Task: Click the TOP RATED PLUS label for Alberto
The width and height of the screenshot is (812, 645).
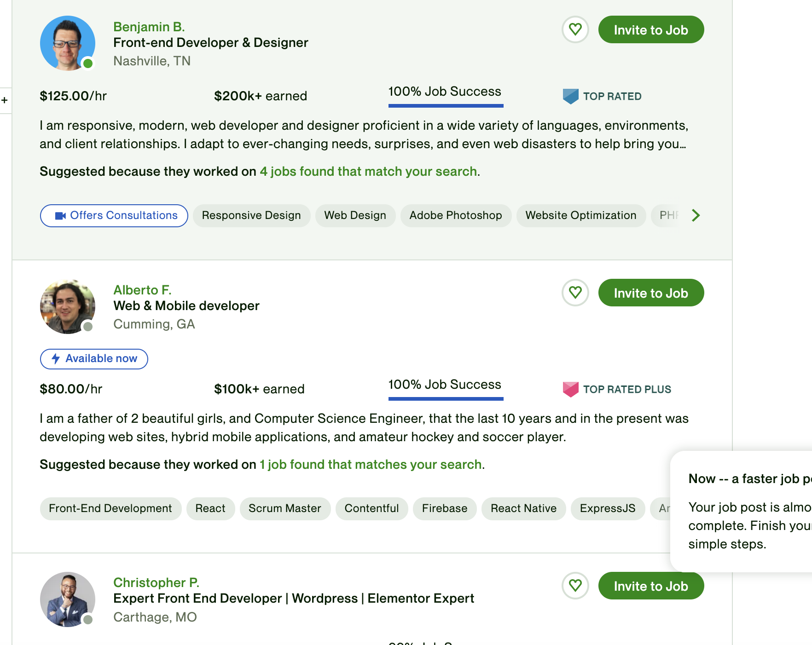Action: pos(627,389)
